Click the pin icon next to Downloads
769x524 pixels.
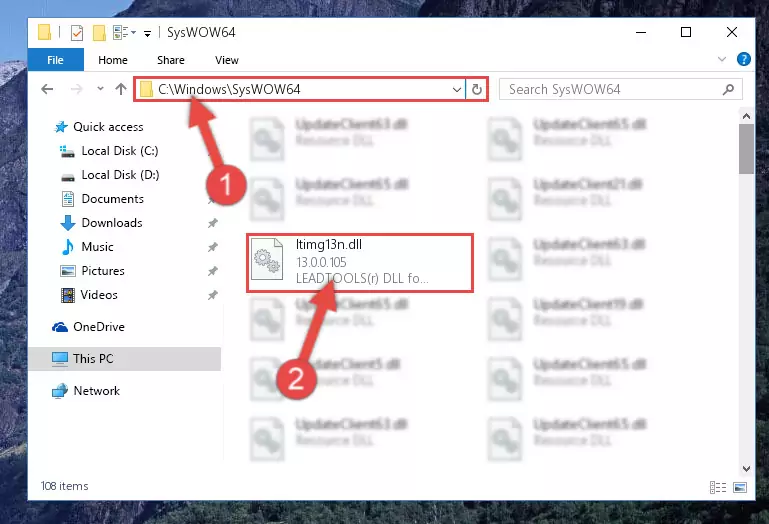(x=212, y=223)
